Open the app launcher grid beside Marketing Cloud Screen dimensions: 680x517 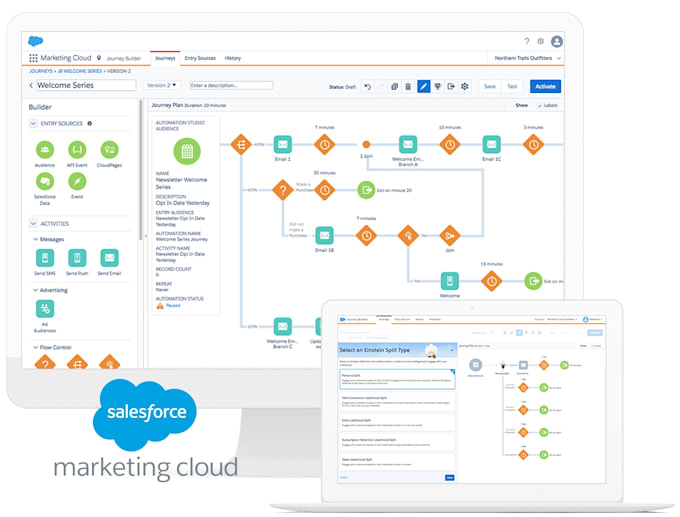point(33,58)
